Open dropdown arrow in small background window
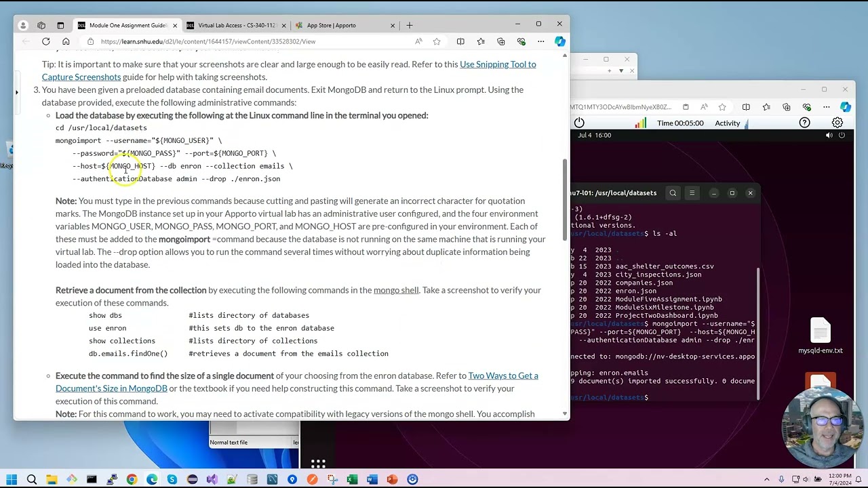Screen dimensions: 868x488 click(621, 70)
